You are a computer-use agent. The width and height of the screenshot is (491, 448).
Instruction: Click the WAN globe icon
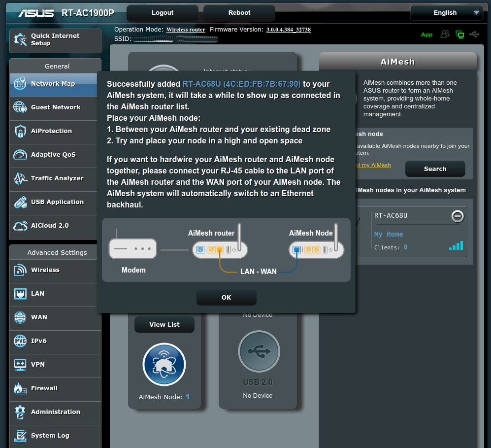[x=20, y=317]
